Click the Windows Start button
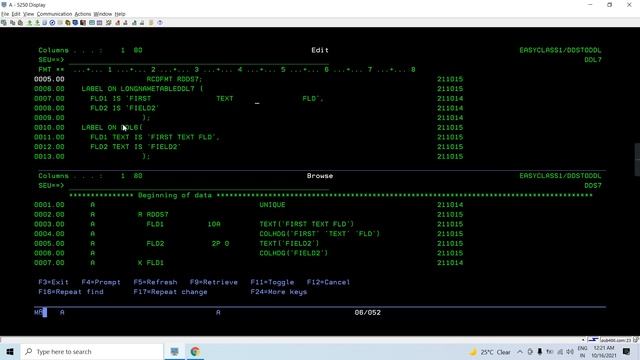The height and width of the screenshot is (360, 640). coord(10,351)
